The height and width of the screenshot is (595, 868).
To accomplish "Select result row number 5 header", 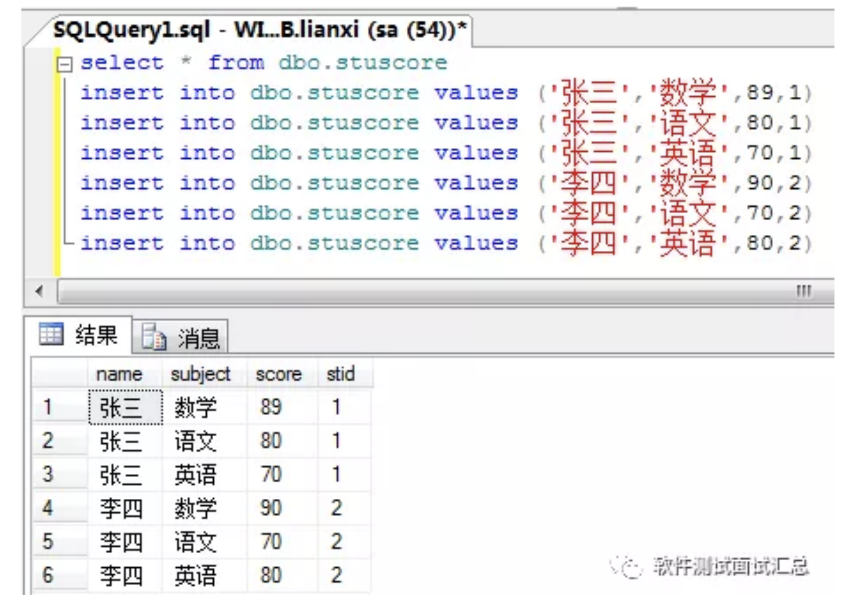I will click(x=60, y=541).
